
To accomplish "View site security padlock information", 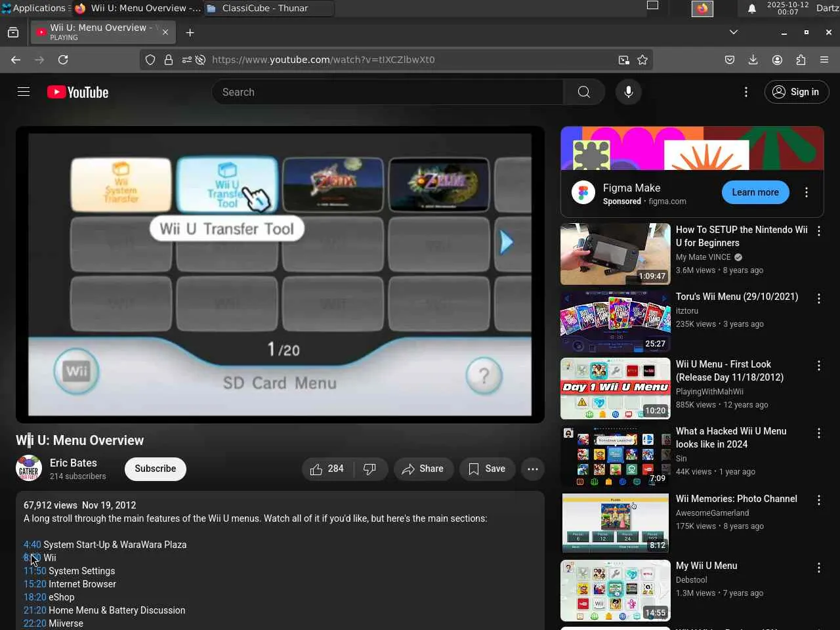I will tap(169, 60).
